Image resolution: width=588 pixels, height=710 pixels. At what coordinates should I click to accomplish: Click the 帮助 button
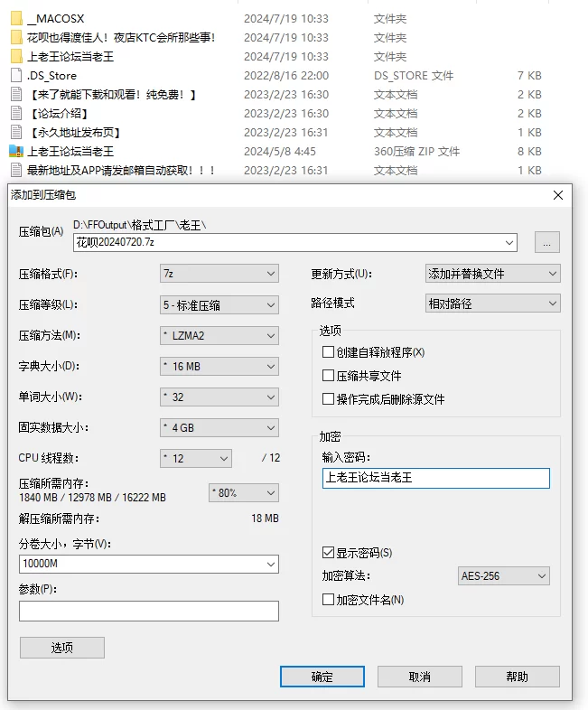[518, 677]
